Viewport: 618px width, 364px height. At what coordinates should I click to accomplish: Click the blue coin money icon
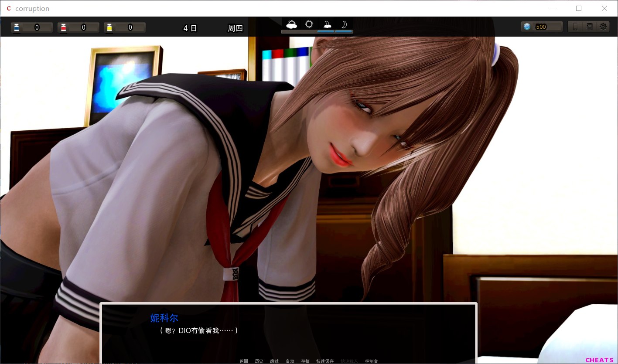tap(527, 27)
